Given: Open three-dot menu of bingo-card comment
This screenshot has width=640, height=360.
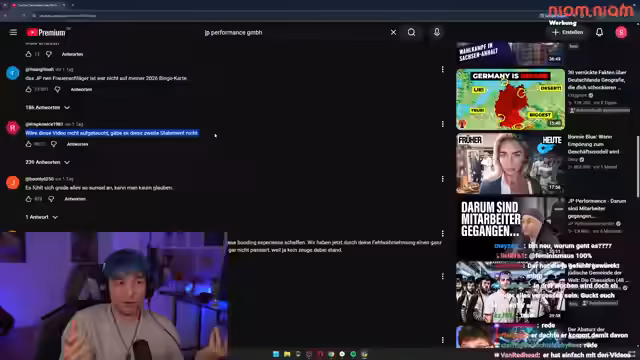Looking at the screenshot, I should [442, 69].
